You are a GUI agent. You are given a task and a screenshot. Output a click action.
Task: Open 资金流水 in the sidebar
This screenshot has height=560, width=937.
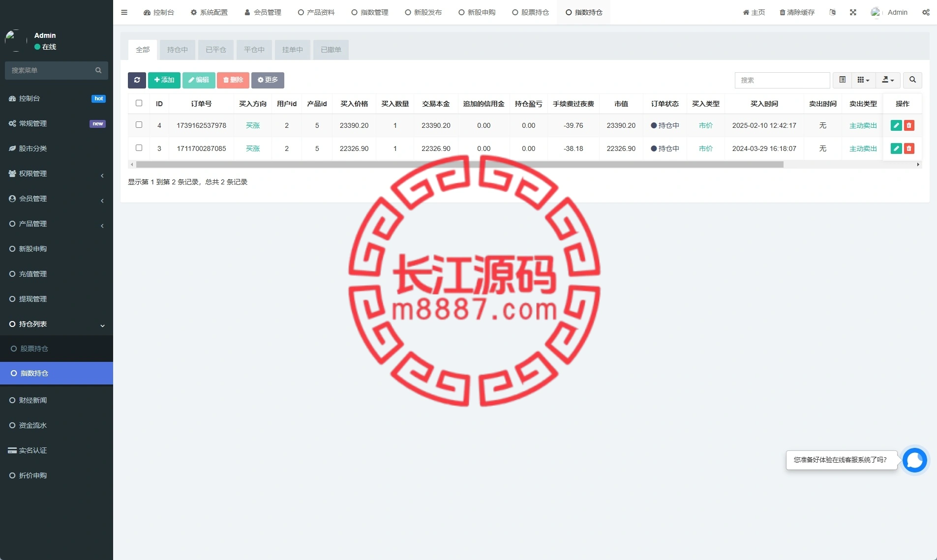click(x=57, y=425)
